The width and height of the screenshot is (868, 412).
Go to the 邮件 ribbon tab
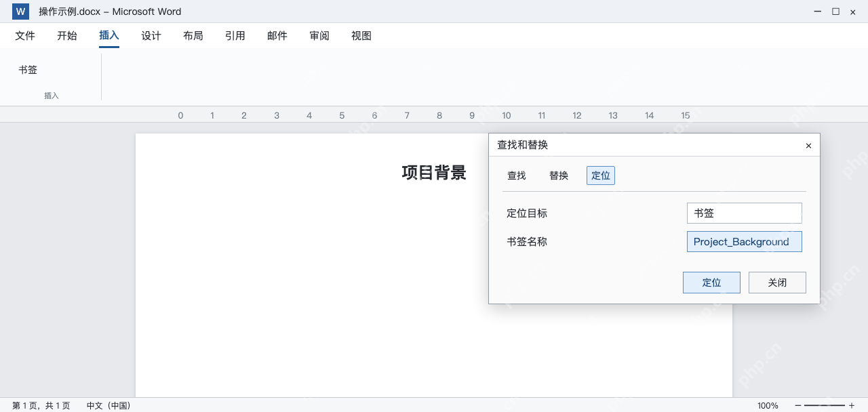[277, 36]
